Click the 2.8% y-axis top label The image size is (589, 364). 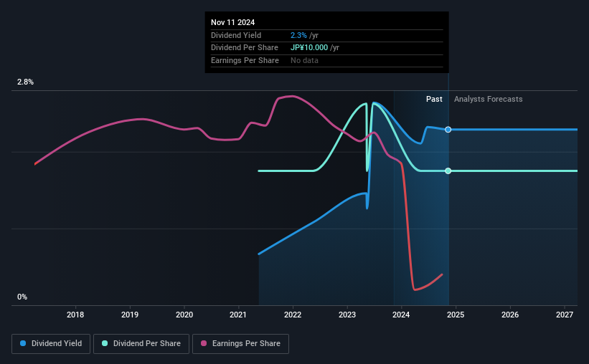pyautogui.click(x=25, y=82)
